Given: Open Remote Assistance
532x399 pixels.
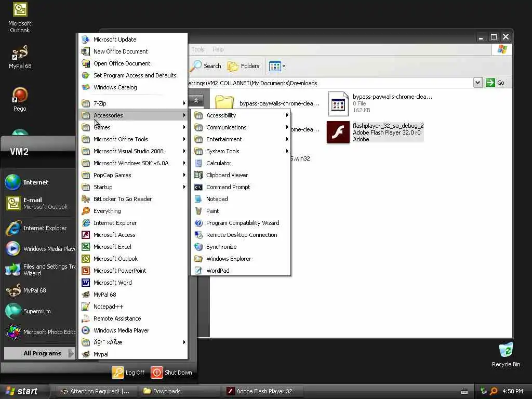Looking at the screenshot, I should [133, 318].
